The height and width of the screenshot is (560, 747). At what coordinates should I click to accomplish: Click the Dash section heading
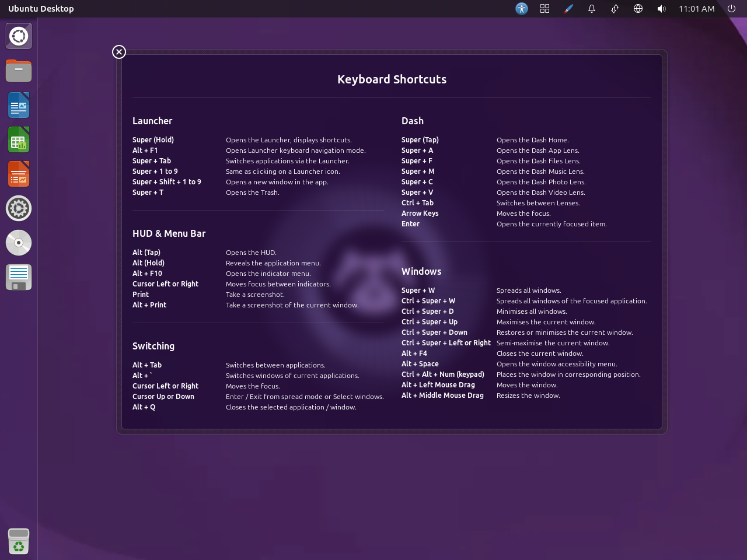[x=413, y=121]
